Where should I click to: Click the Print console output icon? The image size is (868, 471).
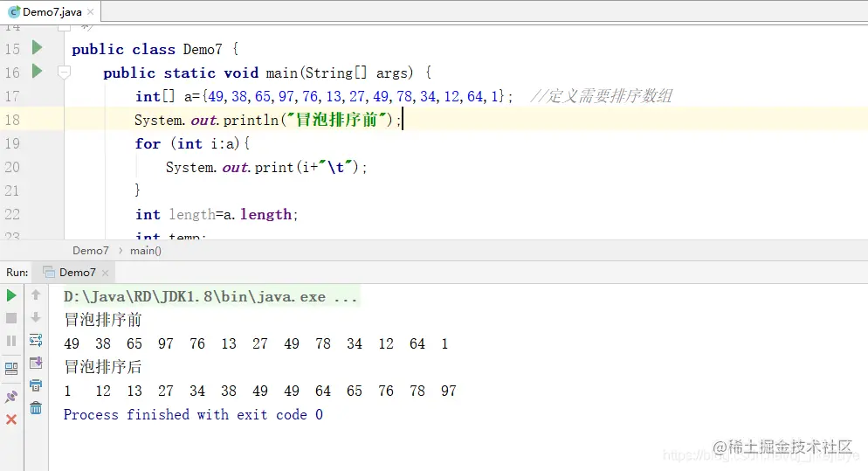[36, 385]
